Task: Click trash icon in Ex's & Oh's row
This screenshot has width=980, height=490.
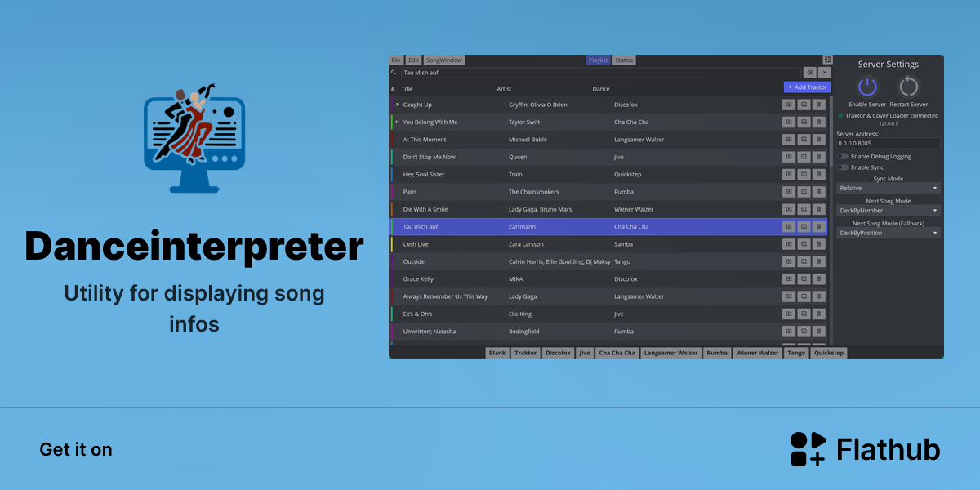Action: point(819,314)
